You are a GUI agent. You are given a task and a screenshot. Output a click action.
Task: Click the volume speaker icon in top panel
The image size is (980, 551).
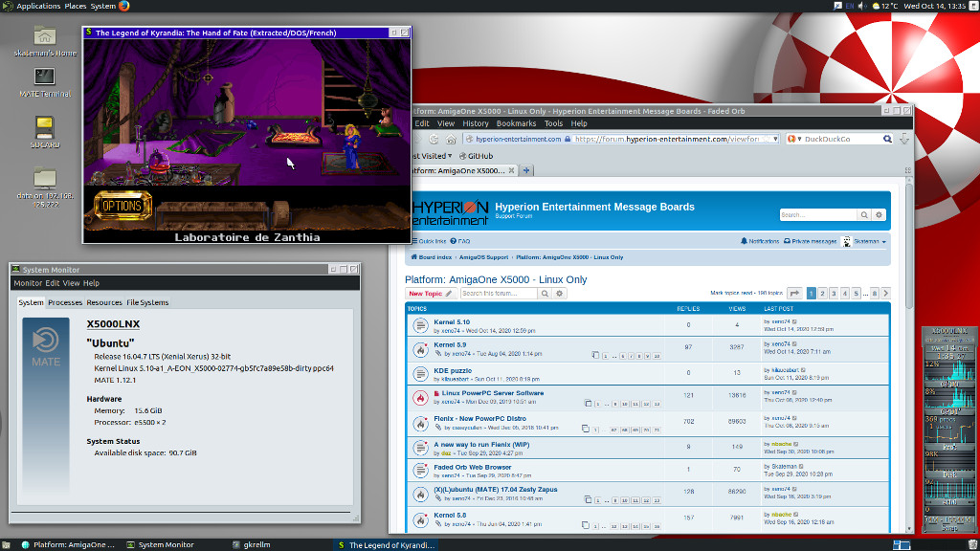point(862,7)
